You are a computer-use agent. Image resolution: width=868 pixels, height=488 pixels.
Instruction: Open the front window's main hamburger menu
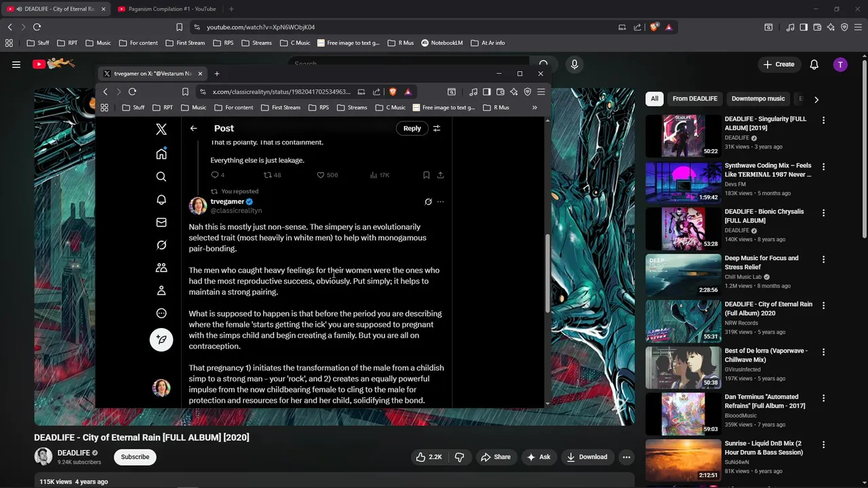tap(541, 91)
